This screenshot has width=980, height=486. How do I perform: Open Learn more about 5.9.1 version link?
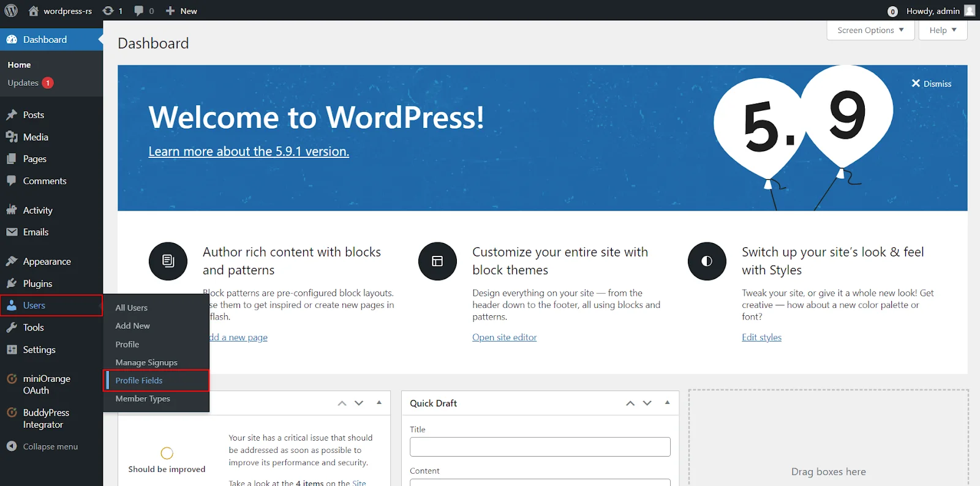[249, 151]
